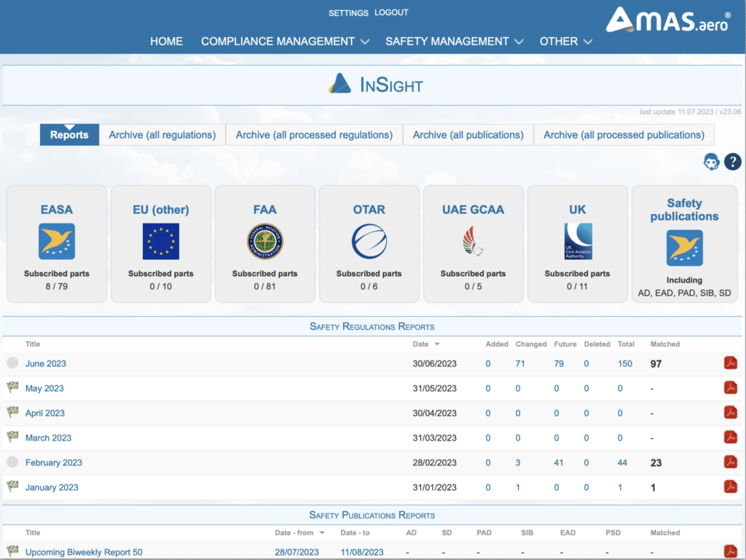
Task: Open Upcoming Biweekly Report 50 PDF
Action: click(x=730, y=551)
